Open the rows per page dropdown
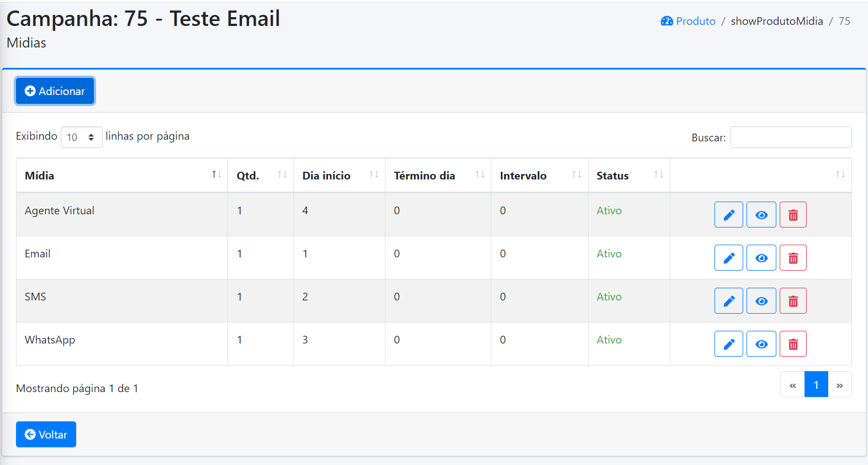Viewport: 868px width, 465px height. (81, 137)
